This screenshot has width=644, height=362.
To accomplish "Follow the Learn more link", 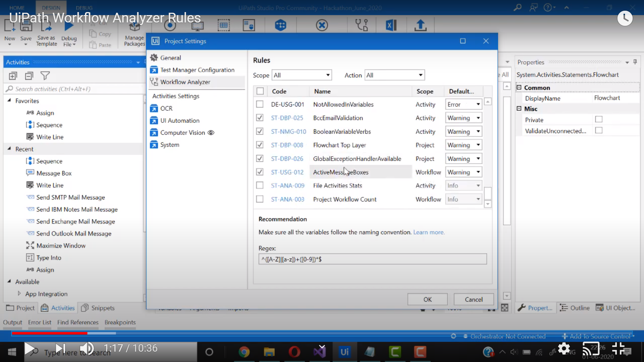I will point(429,232).
